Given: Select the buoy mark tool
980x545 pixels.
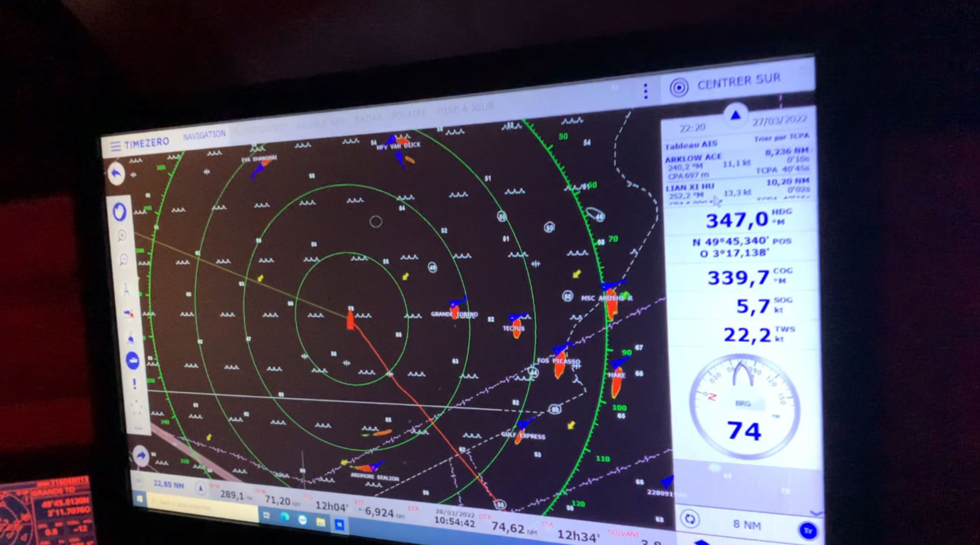Looking at the screenshot, I should coord(131,339).
